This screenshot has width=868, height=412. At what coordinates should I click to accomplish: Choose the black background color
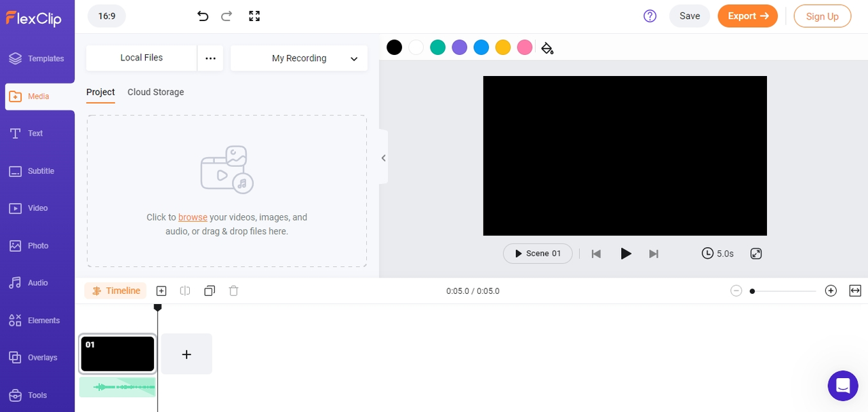tap(394, 47)
